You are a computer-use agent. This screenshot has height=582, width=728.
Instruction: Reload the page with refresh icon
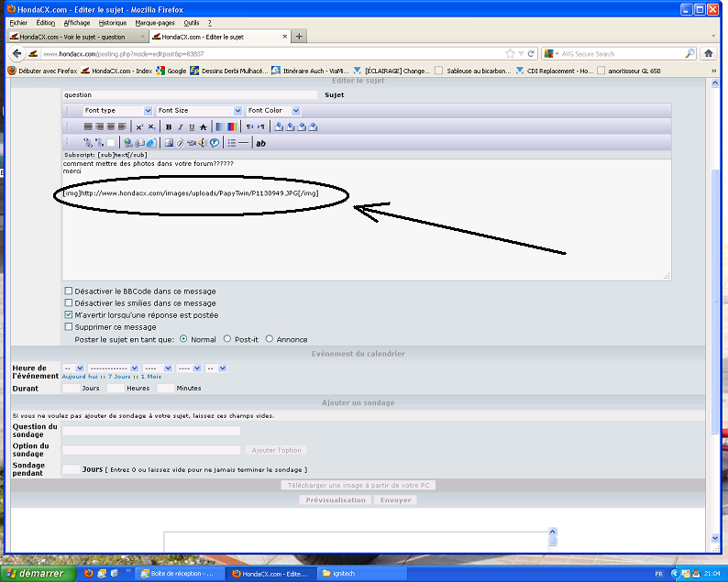(x=531, y=54)
